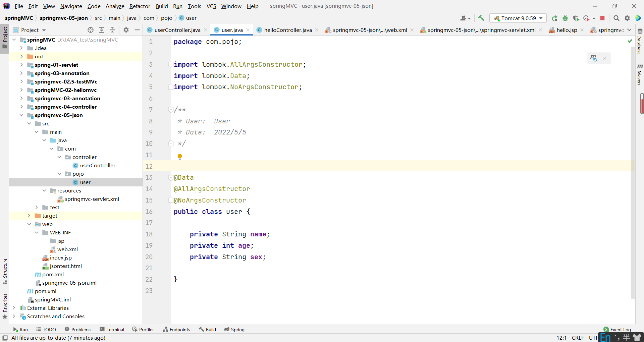Viewport: 644px width, 342px height.
Task: Switch to springmvc-servlet.xml editor tab
Action: click(481, 30)
